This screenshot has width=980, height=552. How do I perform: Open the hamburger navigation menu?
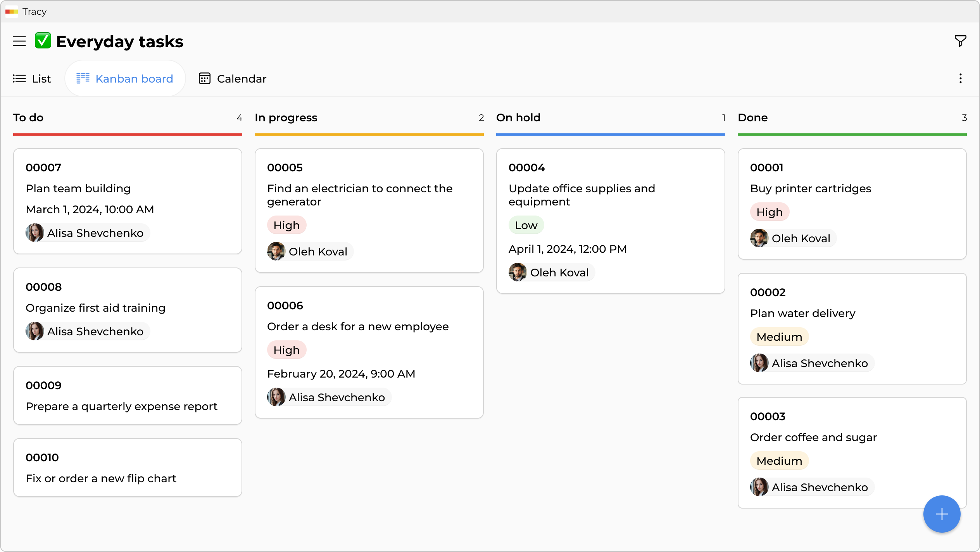click(19, 41)
